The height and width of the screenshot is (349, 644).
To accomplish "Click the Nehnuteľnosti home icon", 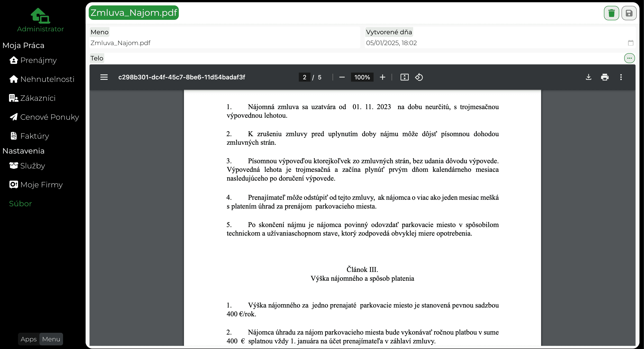I will [x=14, y=79].
